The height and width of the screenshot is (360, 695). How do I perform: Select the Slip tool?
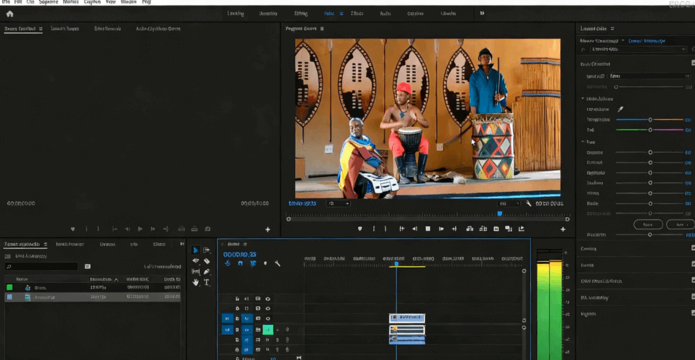[x=195, y=272]
